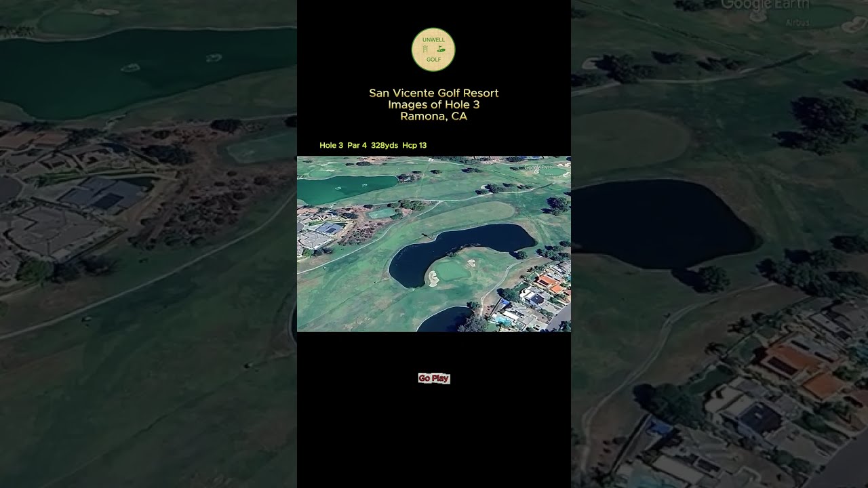
Task: Click the 'Images of Hole 3' text
Action: click(x=434, y=104)
